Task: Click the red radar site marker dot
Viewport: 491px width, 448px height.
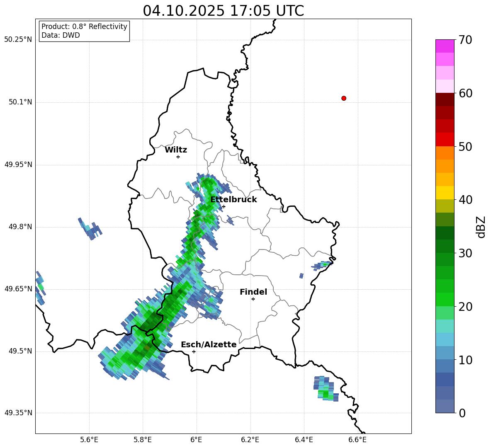Action: (344, 98)
